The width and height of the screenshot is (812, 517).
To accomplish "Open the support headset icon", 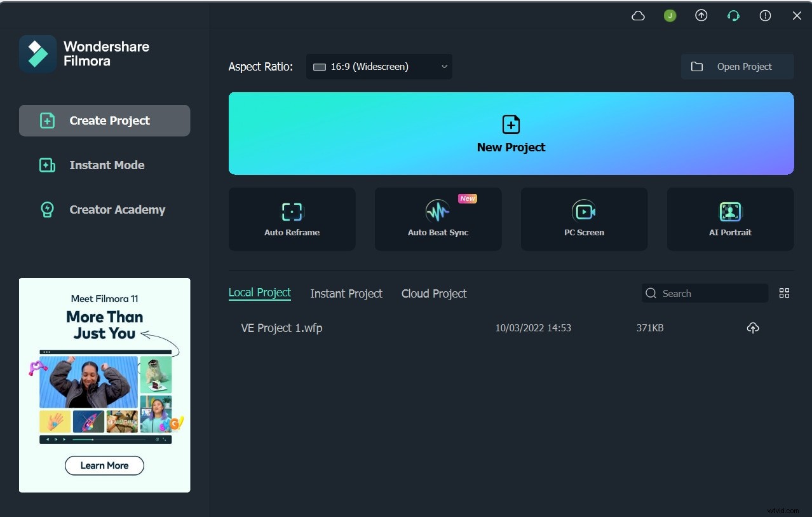I will 733,15.
